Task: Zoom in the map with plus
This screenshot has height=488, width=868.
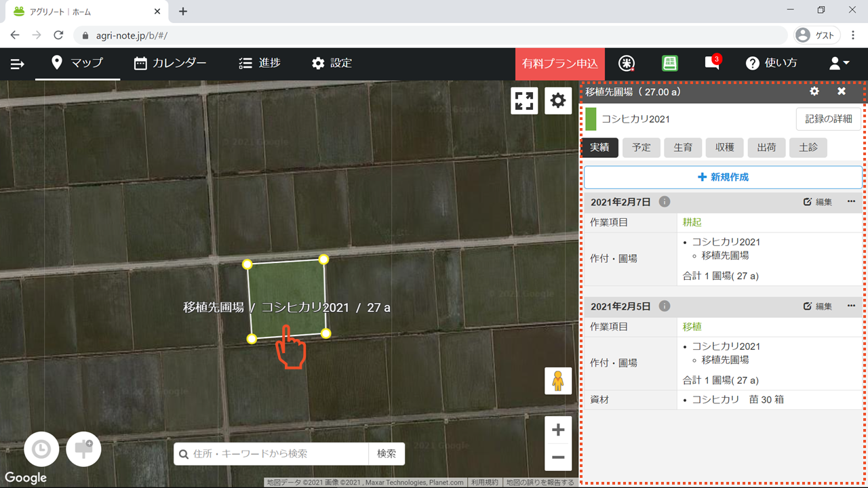Action: click(x=558, y=430)
